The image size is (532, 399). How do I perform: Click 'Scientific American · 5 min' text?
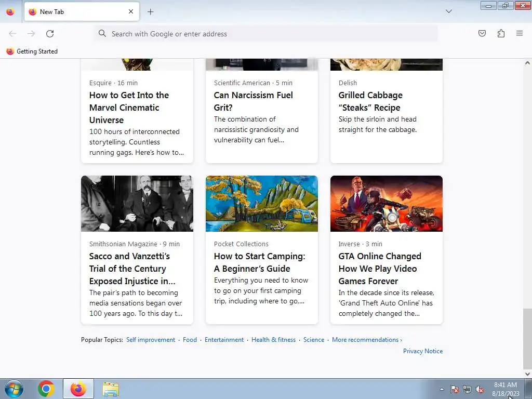(x=253, y=83)
